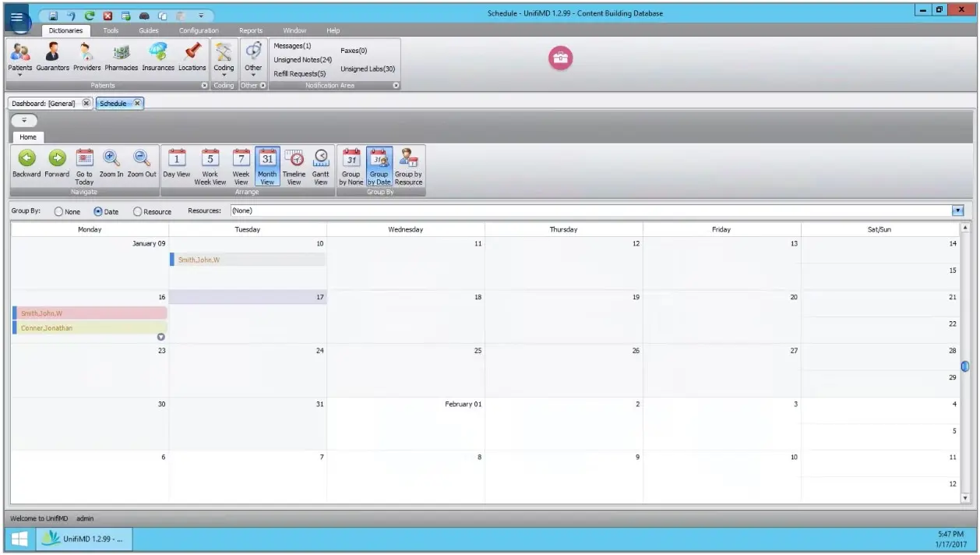Click the Locations icon
Image resolution: width=980 pixels, height=555 pixels.
192,60
